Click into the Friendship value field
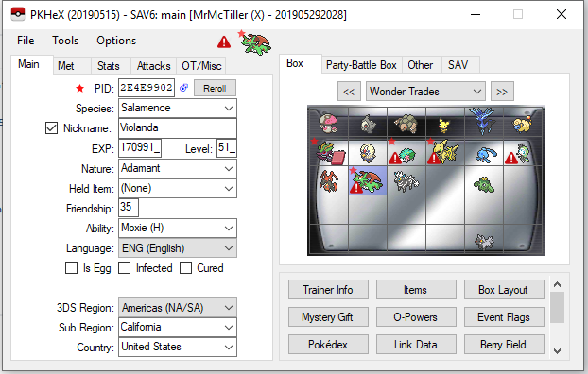 [x=129, y=208]
